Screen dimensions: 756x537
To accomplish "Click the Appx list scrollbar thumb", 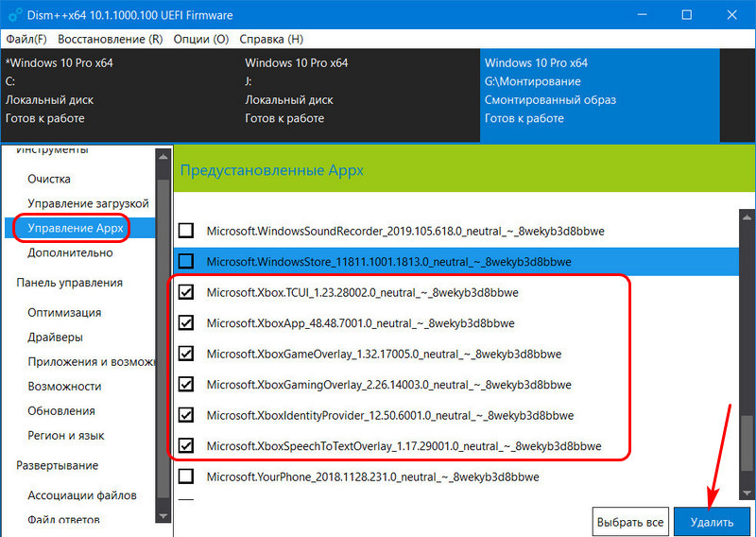I will coord(747,442).
